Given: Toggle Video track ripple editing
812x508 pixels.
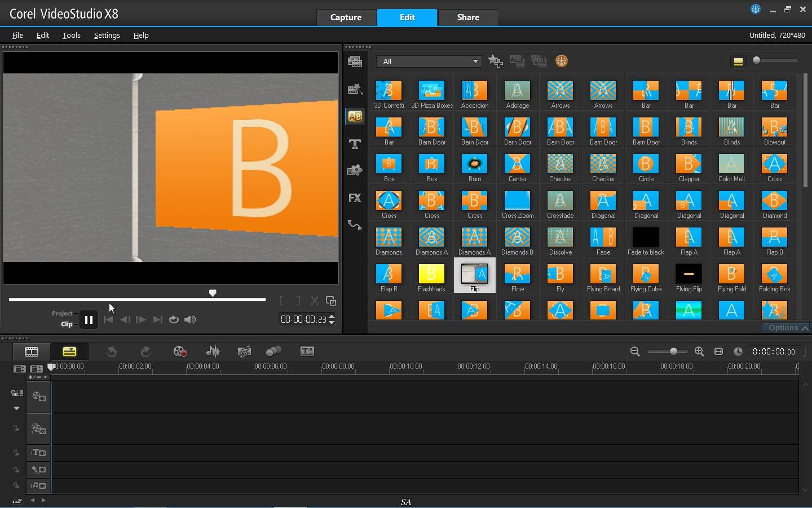Looking at the screenshot, I should pyautogui.click(x=16, y=393).
